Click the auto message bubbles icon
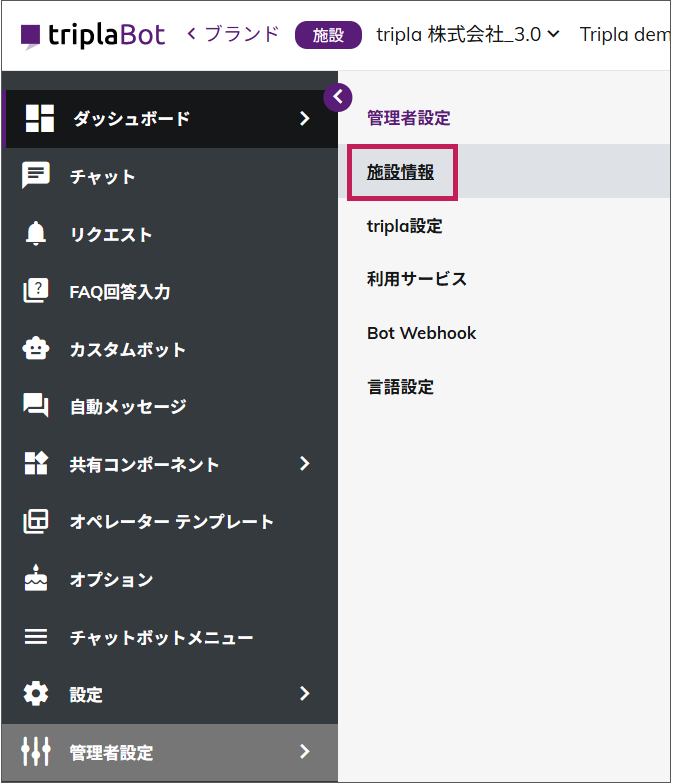The width and height of the screenshot is (673, 784). pos(36,406)
